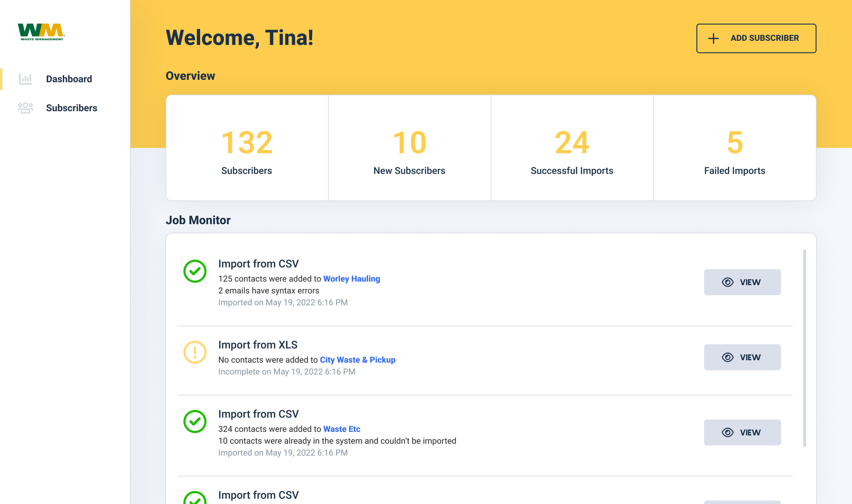Go to Subscribers in the sidebar
The width and height of the screenshot is (852, 504).
click(72, 108)
